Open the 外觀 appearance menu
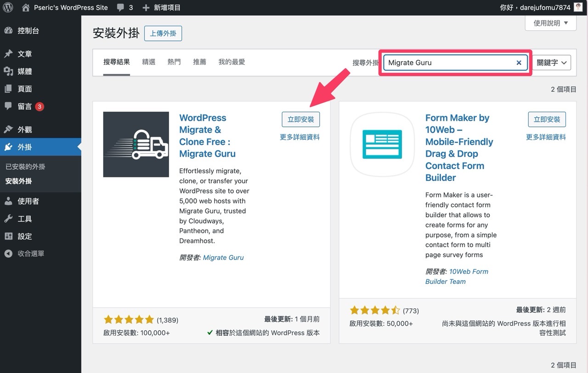 40,130
